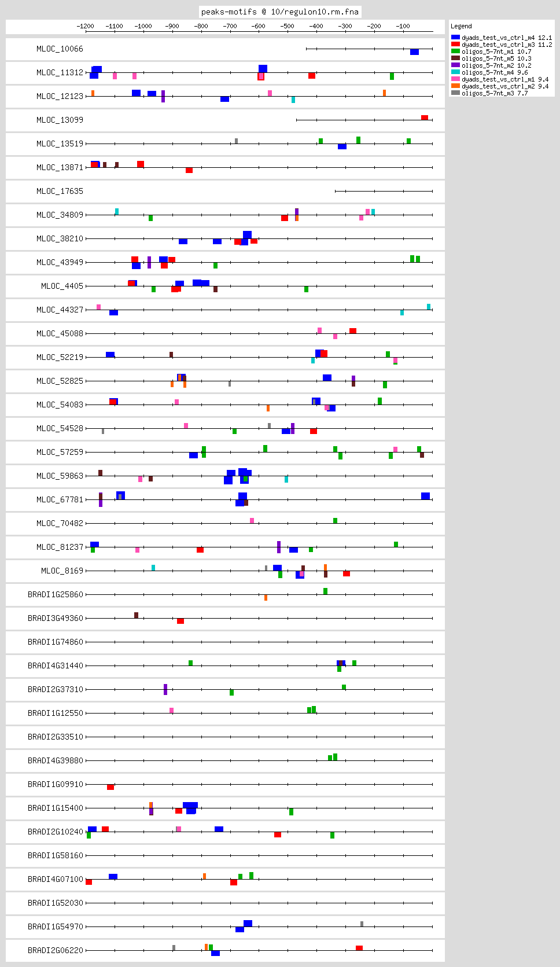Select the red motif on the BRADI1G09910 row
Viewport: 560px width, 967px height.
(110, 787)
